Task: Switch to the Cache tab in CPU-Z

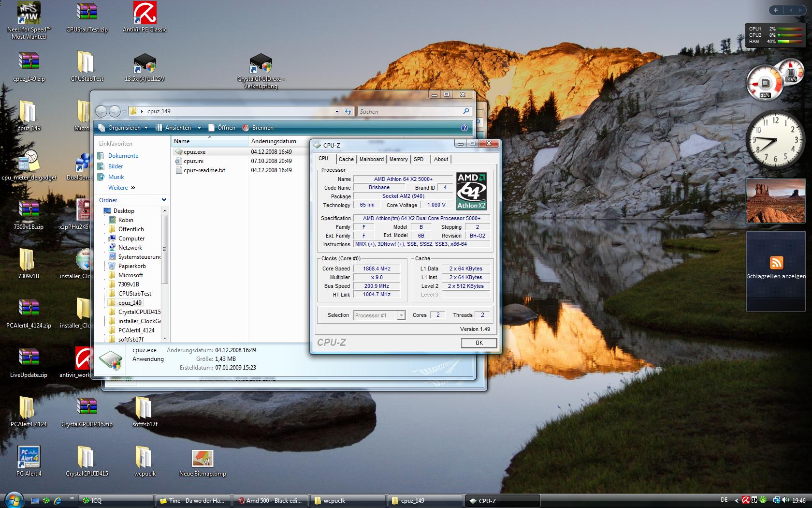Action: pyautogui.click(x=346, y=159)
